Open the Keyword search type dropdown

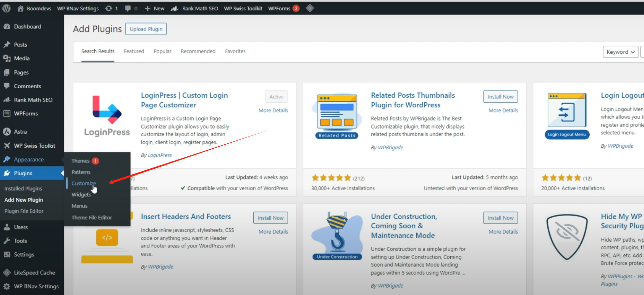point(620,52)
